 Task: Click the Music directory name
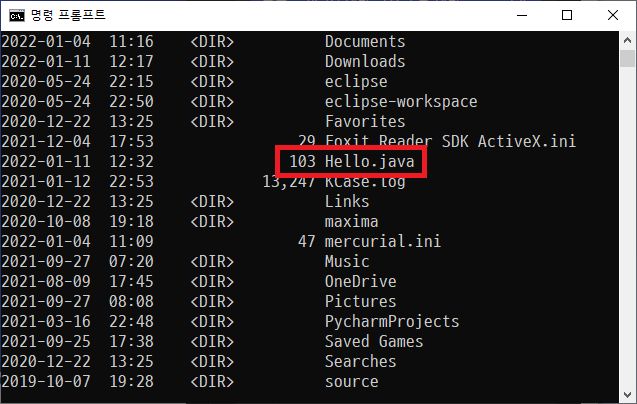pyautogui.click(x=347, y=261)
